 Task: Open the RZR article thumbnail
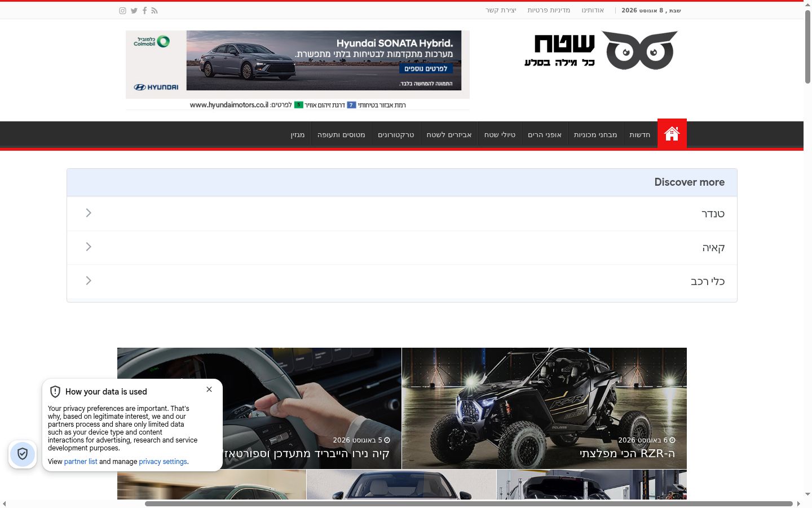coord(544,408)
